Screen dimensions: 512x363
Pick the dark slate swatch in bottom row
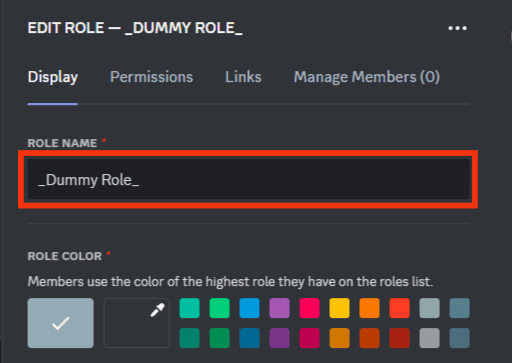(x=460, y=338)
